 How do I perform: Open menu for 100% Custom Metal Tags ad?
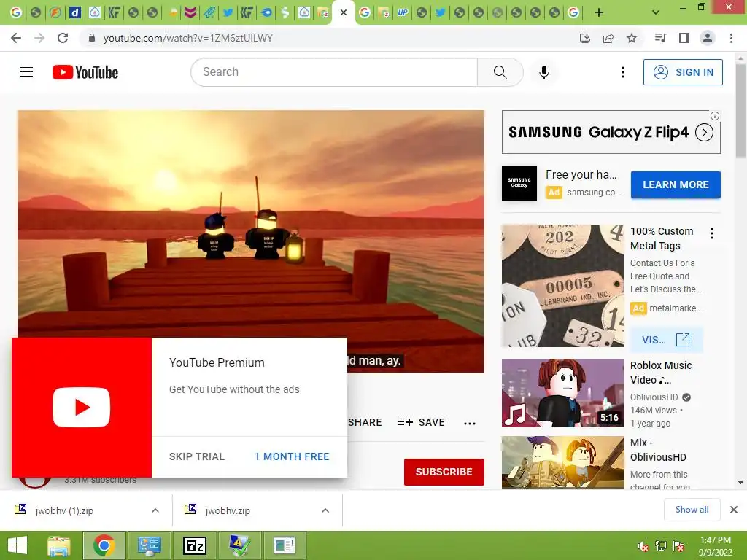click(712, 233)
